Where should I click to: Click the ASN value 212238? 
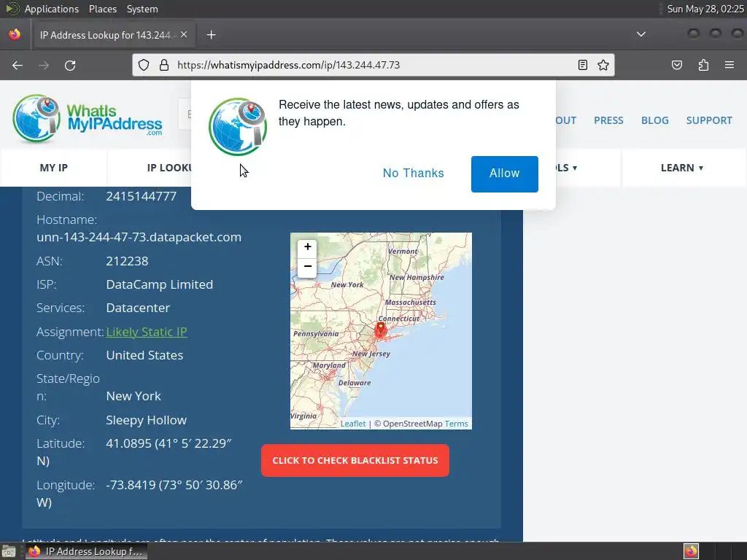click(x=127, y=261)
